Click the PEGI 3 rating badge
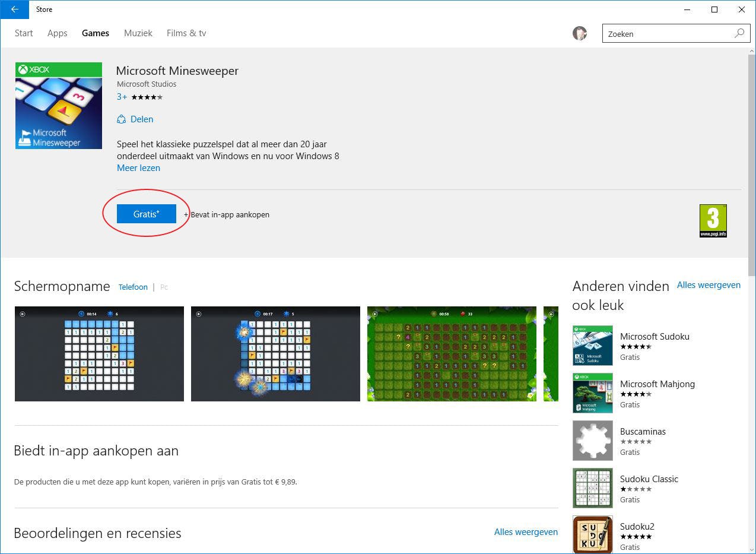This screenshot has width=756, height=554. coord(713,221)
